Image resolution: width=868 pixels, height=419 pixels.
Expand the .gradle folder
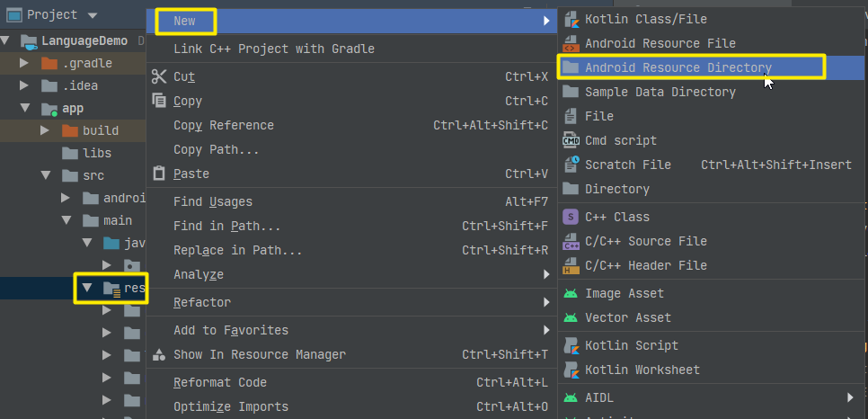[25, 64]
